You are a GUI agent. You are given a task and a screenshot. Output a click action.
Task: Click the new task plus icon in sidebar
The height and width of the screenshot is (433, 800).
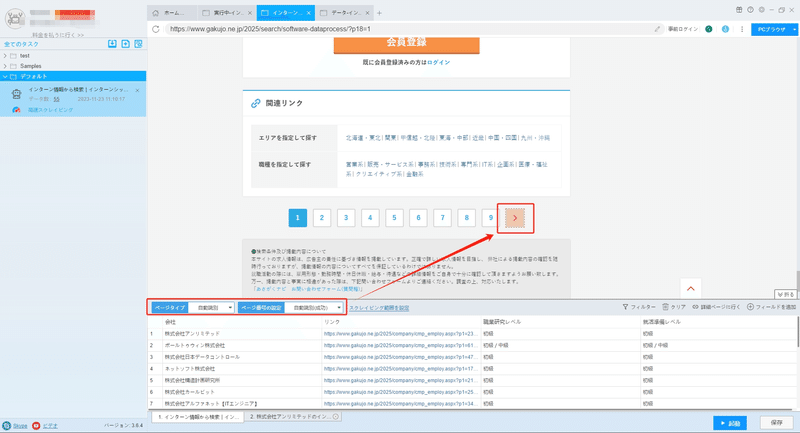(126, 44)
